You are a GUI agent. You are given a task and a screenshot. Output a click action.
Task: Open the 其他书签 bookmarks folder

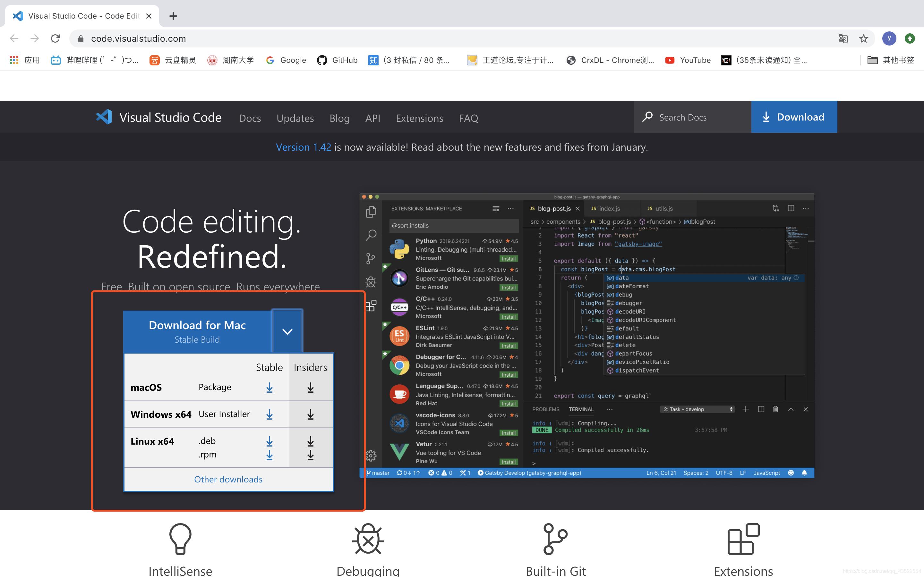pyautogui.click(x=890, y=60)
